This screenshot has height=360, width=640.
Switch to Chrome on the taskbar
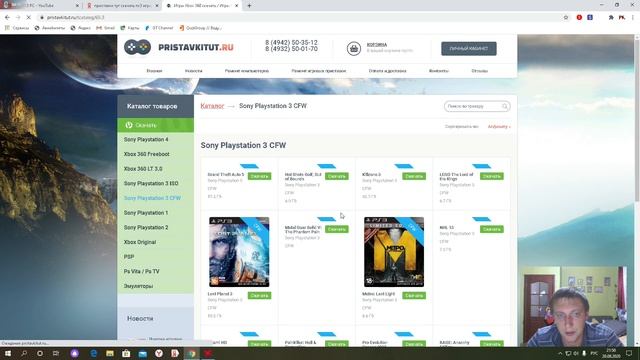click(x=192, y=353)
